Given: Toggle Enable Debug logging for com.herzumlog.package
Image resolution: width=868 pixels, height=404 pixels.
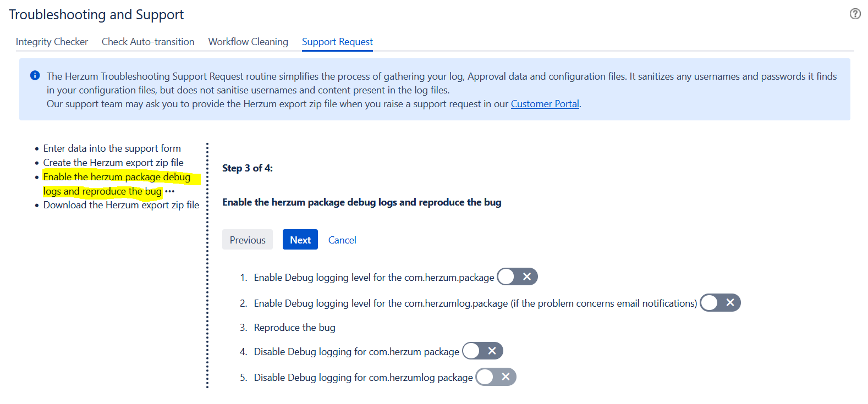Looking at the screenshot, I should [720, 302].
